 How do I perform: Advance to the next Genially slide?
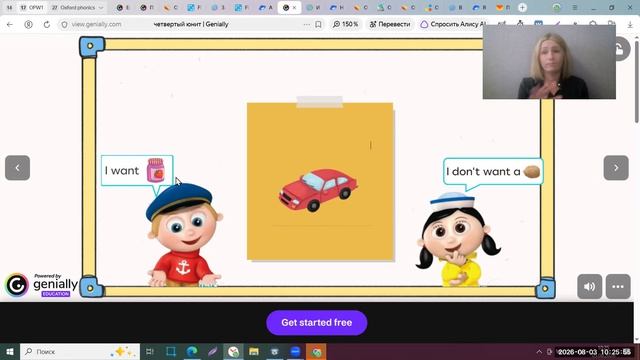pos(616,168)
